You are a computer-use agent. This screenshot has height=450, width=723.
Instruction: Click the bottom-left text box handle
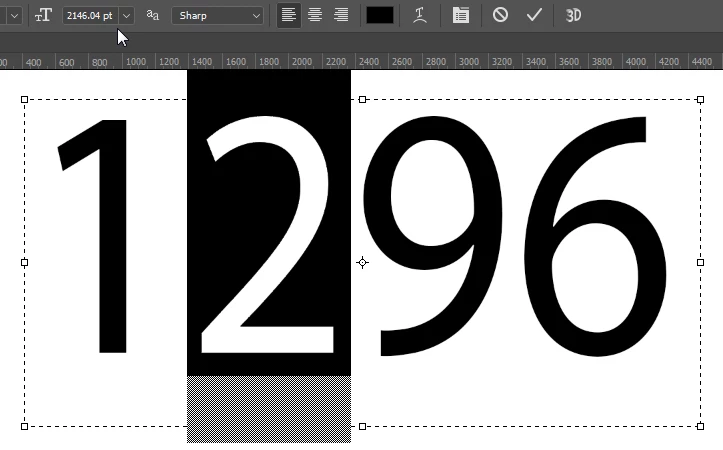click(24, 426)
